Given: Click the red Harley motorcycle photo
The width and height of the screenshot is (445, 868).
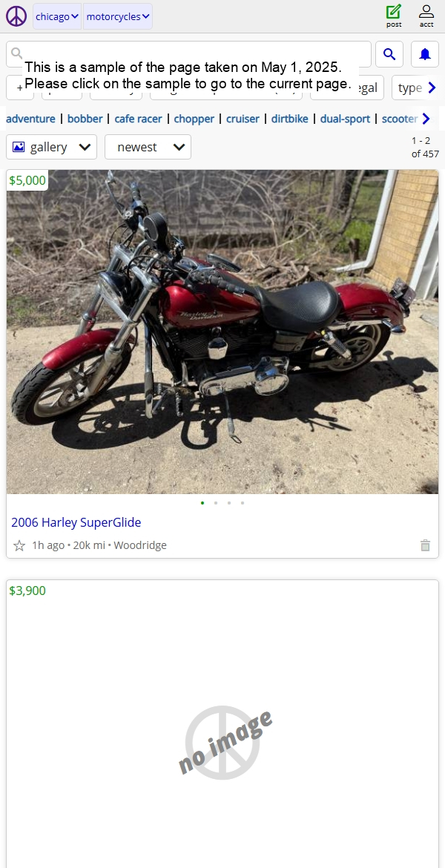Looking at the screenshot, I should click(x=222, y=332).
